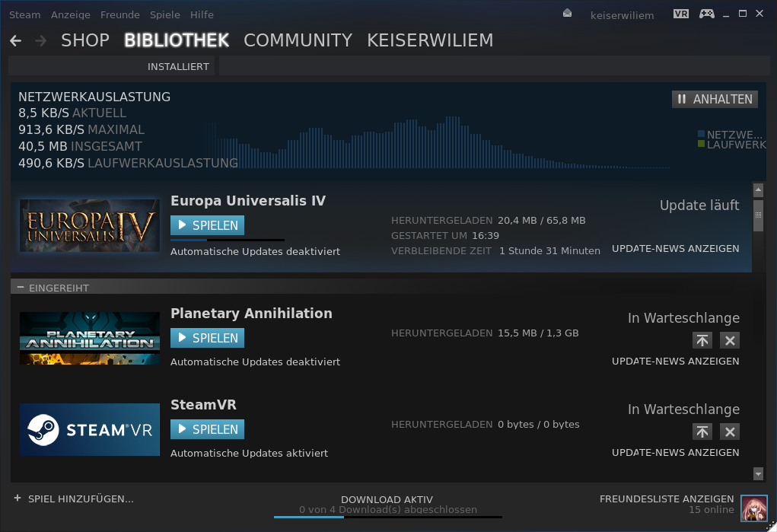Open FREUNDESLISTE ANZEIGEN friends list
777x532 pixels.
tap(667, 499)
